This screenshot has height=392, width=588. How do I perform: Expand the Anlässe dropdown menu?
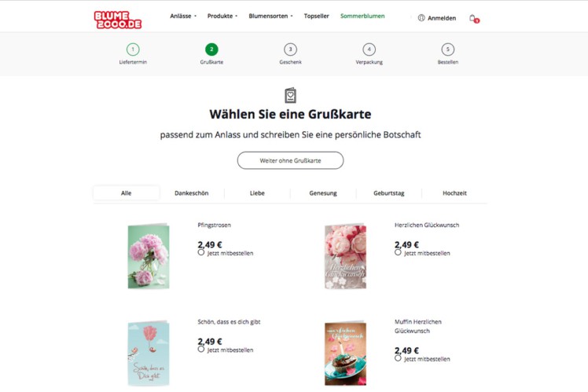click(183, 16)
